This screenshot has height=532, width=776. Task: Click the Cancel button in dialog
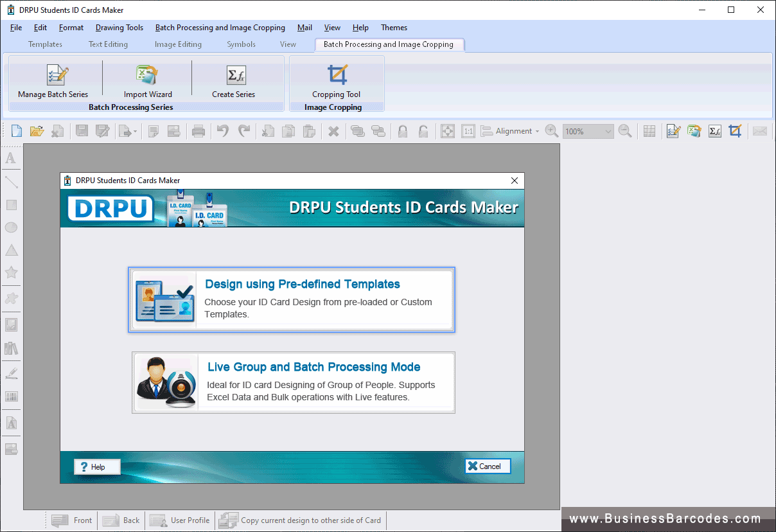pyautogui.click(x=488, y=466)
